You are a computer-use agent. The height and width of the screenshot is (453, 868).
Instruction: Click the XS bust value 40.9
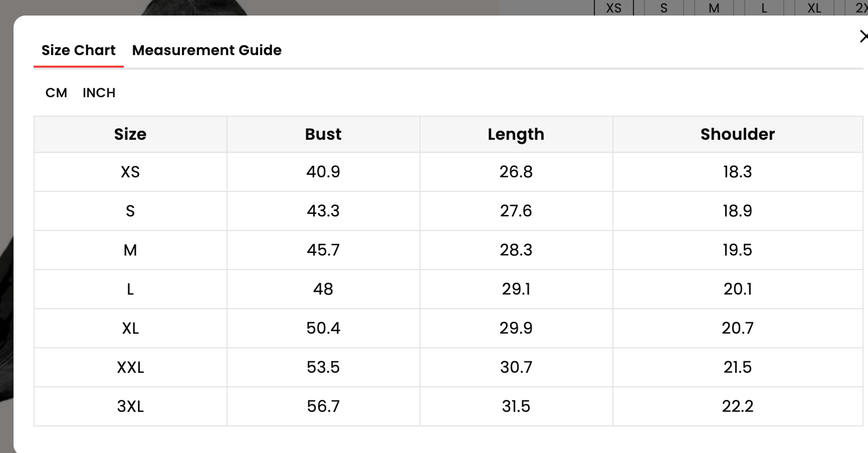pos(323,172)
